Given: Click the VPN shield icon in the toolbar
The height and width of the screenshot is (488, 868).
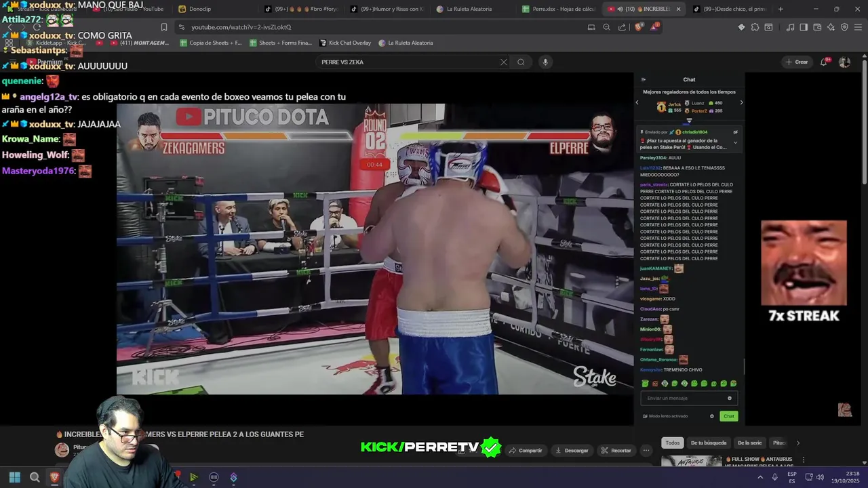Looking at the screenshot, I should 844,27.
